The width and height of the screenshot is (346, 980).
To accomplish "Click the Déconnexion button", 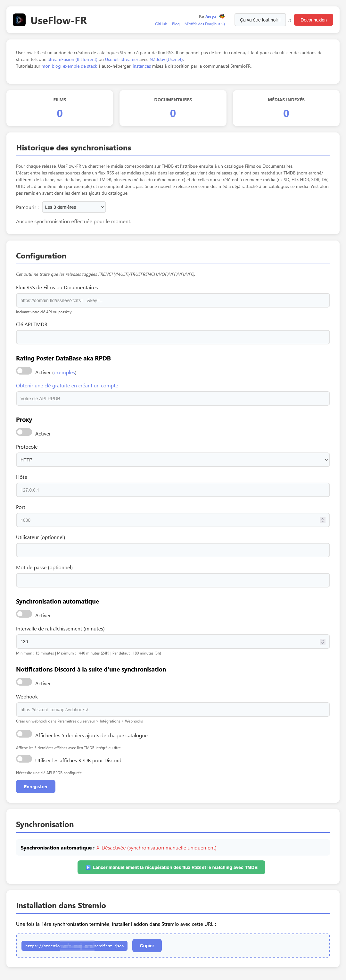I will pos(313,20).
